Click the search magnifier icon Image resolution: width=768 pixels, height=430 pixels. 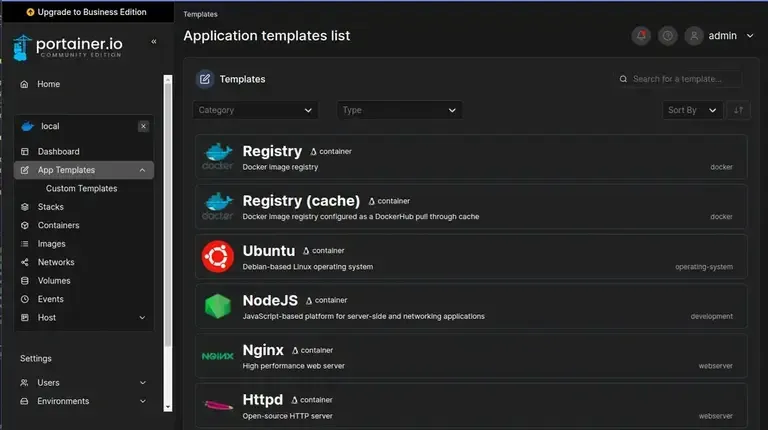coord(623,79)
